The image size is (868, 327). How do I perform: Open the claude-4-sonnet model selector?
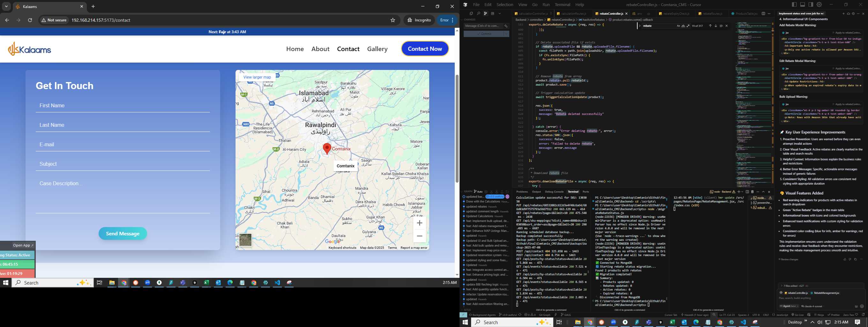(813, 306)
